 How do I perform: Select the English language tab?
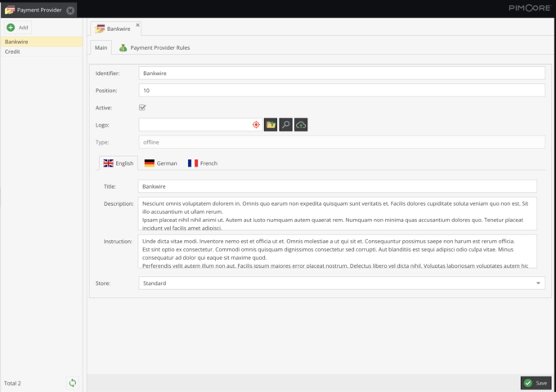coord(119,163)
